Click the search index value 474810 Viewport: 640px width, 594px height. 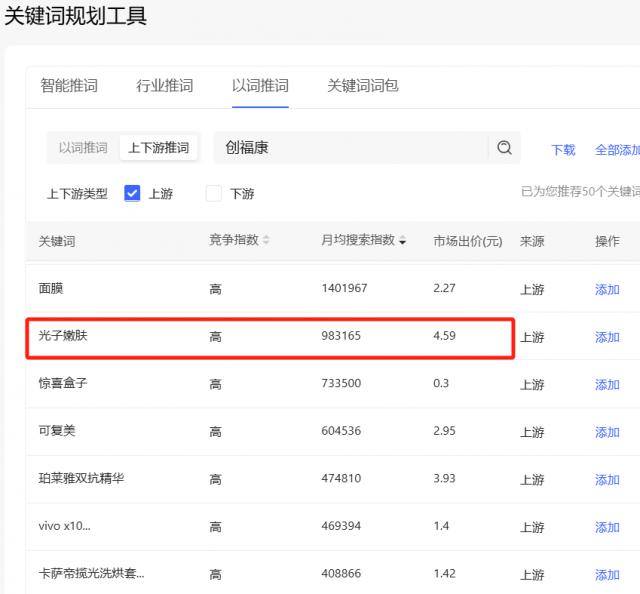pyautogui.click(x=341, y=478)
